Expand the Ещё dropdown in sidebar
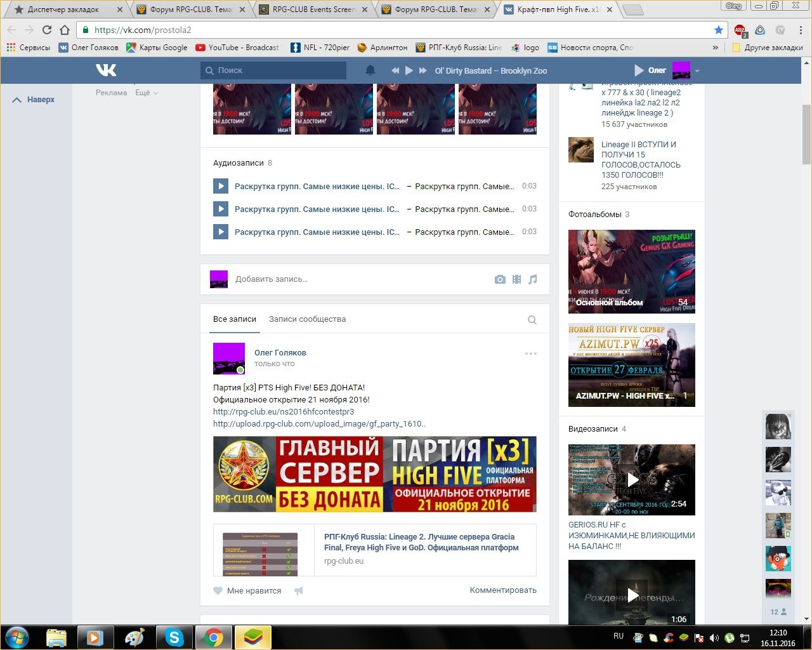 coord(146,93)
